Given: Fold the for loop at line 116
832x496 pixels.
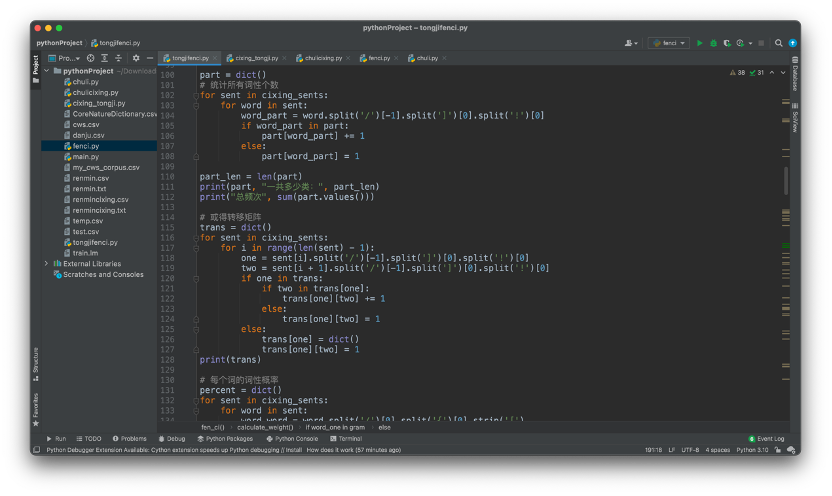Looking at the screenshot, I should (196, 238).
